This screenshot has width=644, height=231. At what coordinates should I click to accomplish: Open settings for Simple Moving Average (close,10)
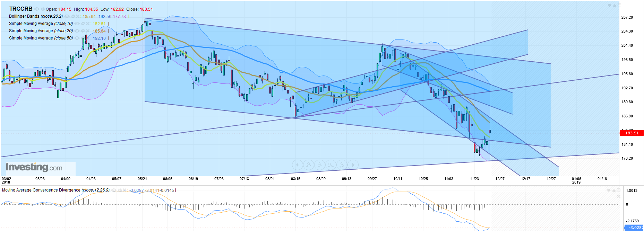(83, 24)
